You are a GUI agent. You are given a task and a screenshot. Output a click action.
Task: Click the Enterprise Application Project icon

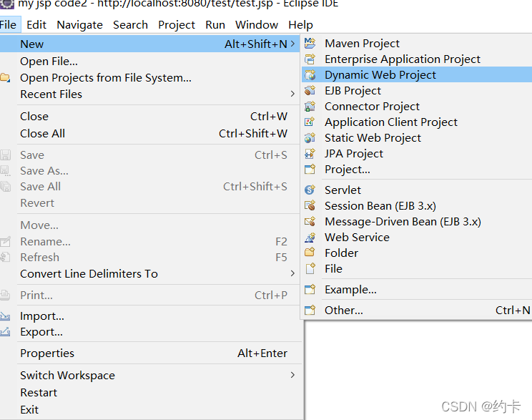coord(310,59)
